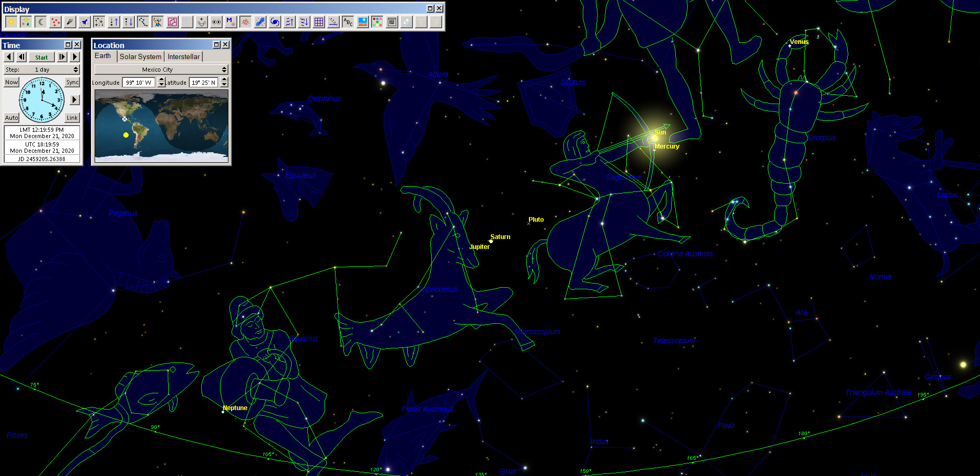The height and width of the screenshot is (476, 980).
Task: Select the Earth tab
Action: click(x=103, y=56)
